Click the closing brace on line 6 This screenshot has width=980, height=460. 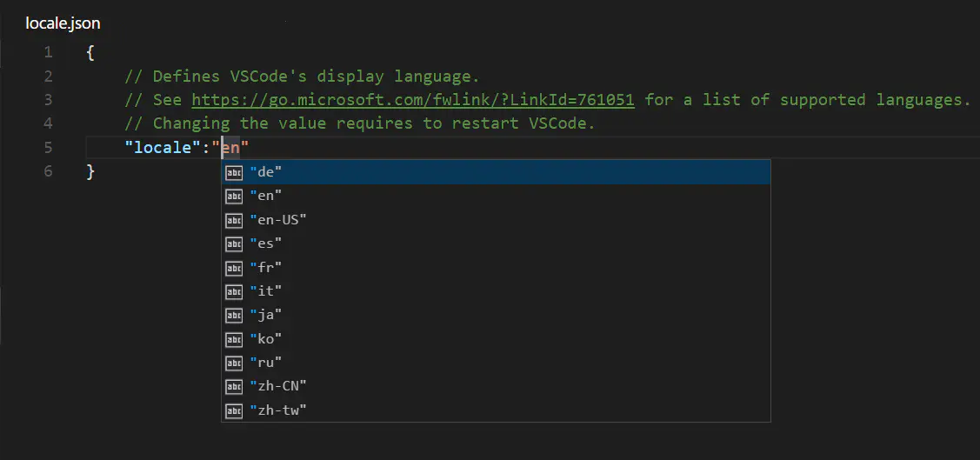(90, 172)
